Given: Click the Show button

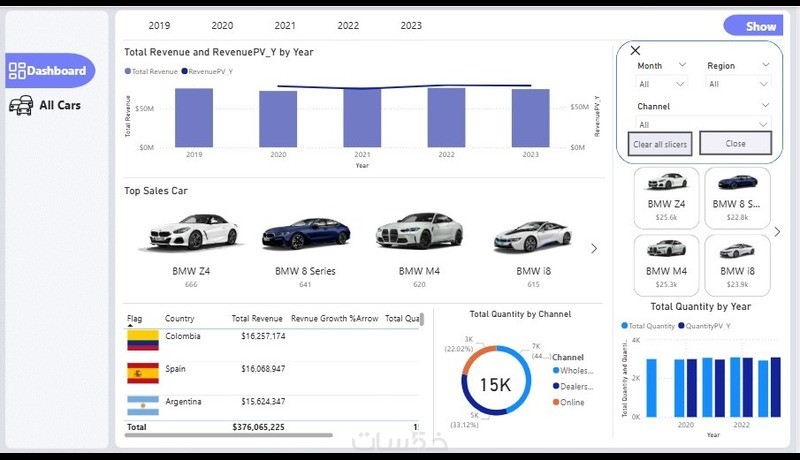Looking at the screenshot, I should [x=753, y=26].
